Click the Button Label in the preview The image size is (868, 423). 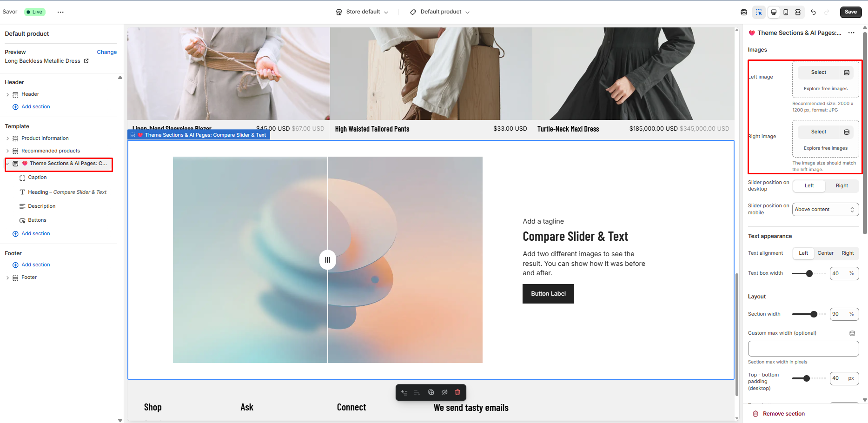[548, 294]
